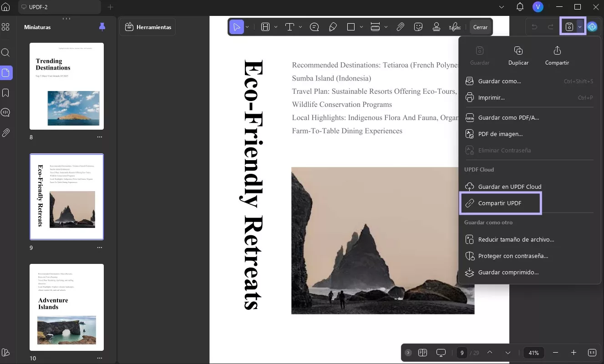Open the UPDF AI assistant
The width and height of the screenshot is (604, 364).
click(592, 27)
